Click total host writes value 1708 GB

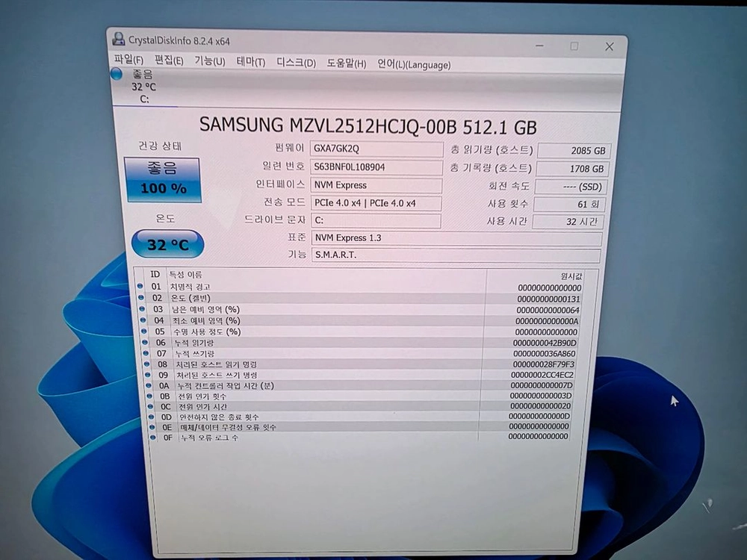coord(572,169)
